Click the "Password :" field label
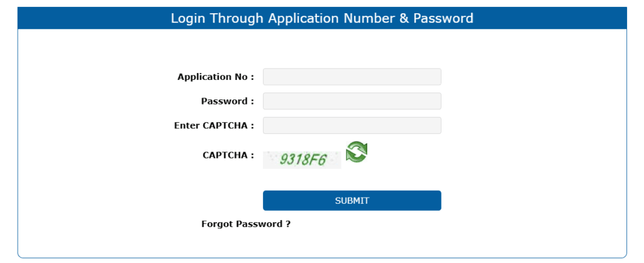The width and height of the screenshot is (644, 263). pyautogui.click(x=228, y=101)
